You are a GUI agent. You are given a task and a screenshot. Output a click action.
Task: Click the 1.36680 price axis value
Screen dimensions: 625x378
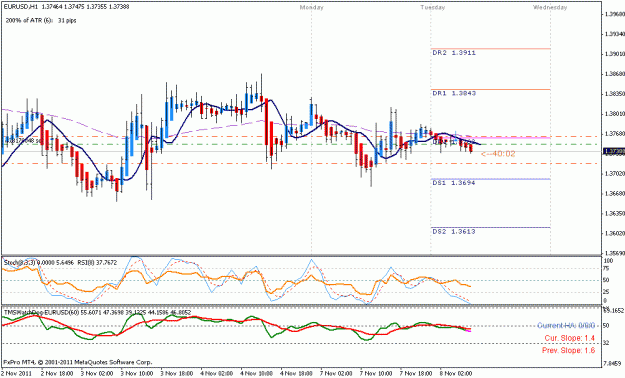click(x=614, y=193)
